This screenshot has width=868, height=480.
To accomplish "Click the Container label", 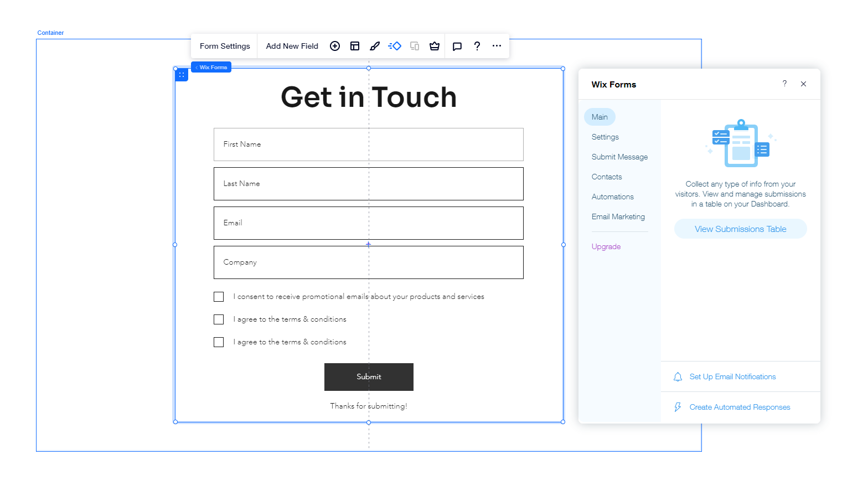I will point(50,33).
